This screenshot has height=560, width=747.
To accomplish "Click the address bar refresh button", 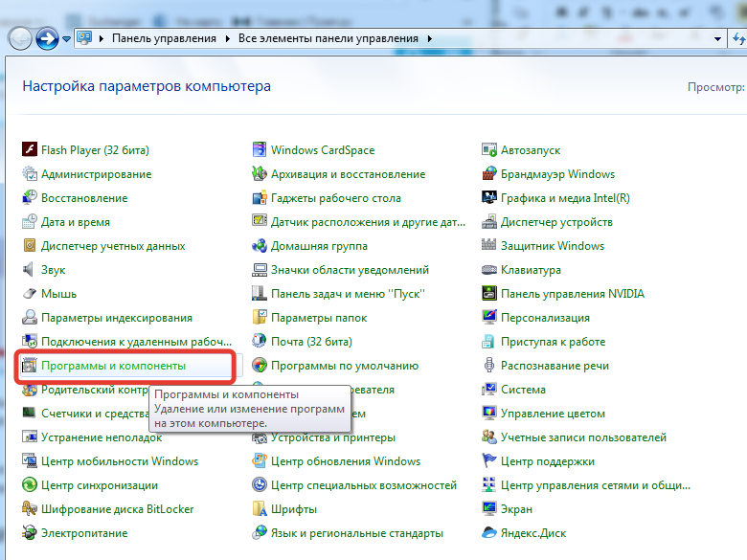I will click(x=738, y=38).
